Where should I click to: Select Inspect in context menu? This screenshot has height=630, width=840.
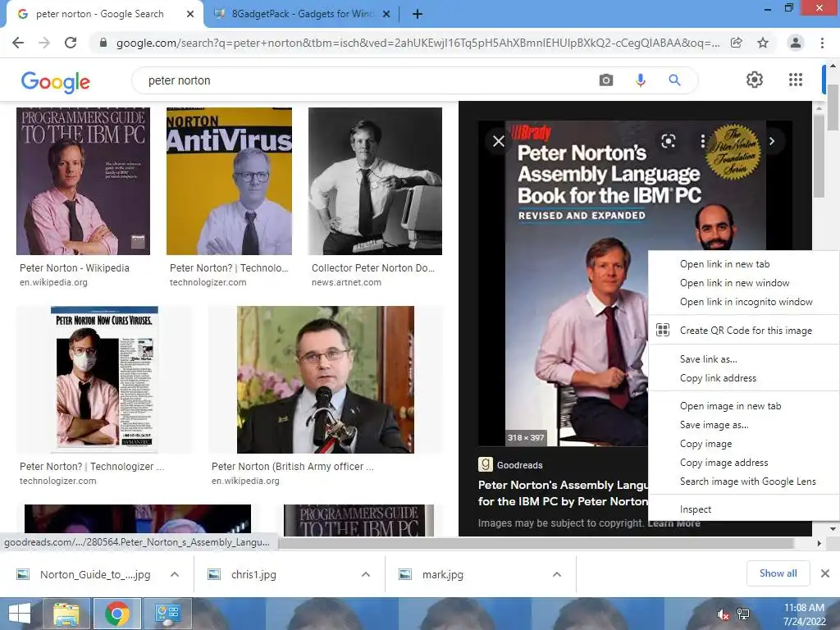click(743, 509)
